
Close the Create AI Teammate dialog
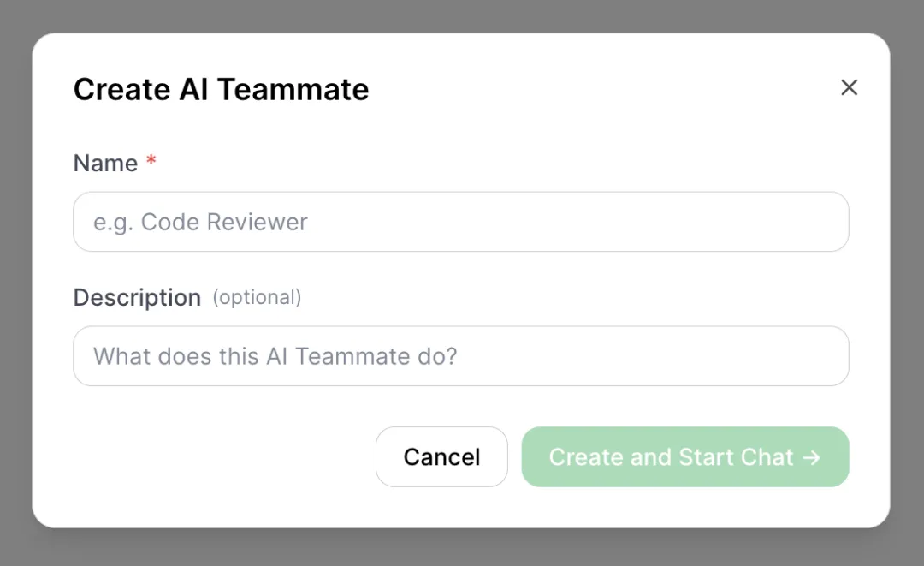849,87
